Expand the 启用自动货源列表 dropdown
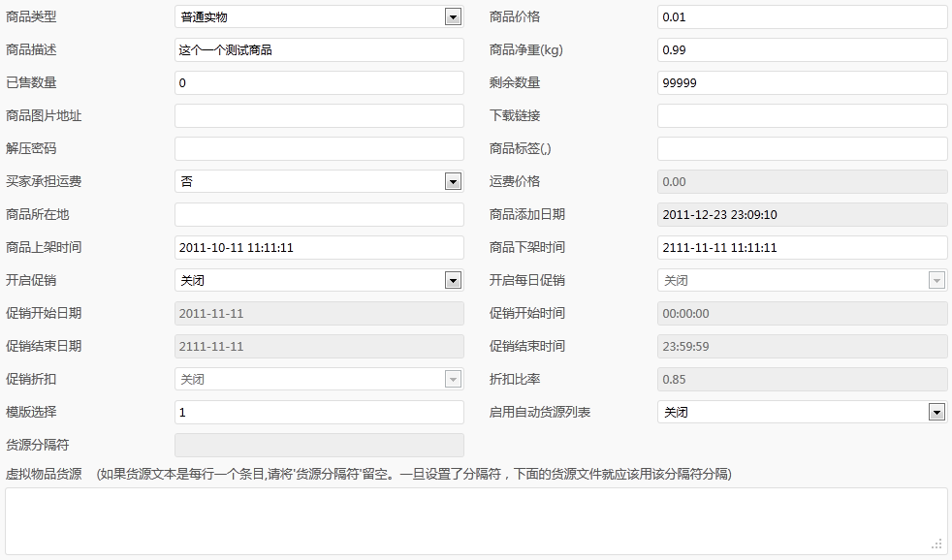The width and height of the screenshot is (952, 560). click(802, 412)
